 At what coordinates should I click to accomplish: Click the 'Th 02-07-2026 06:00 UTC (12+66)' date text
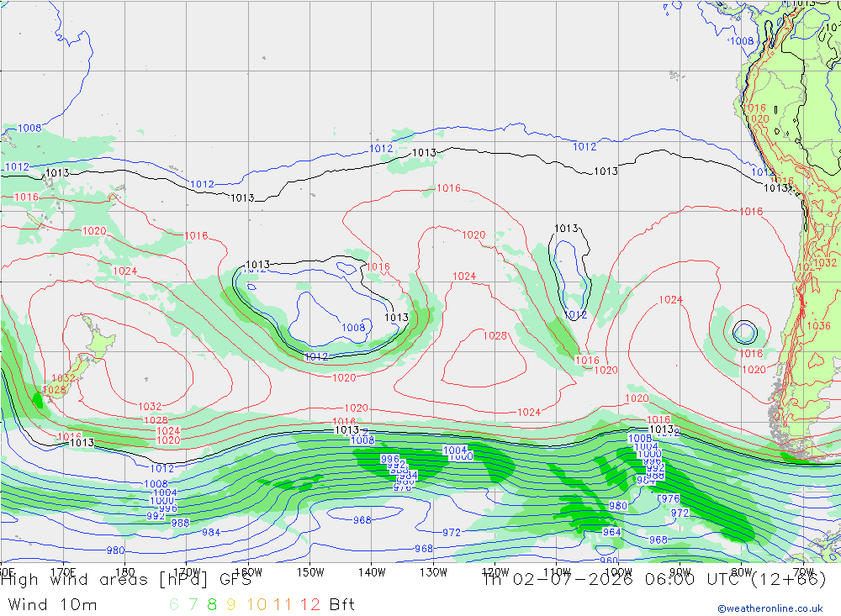[654, 580]
